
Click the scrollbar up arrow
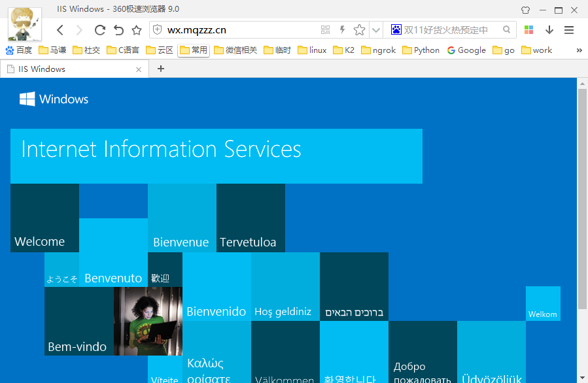click(x=582, y=83)
